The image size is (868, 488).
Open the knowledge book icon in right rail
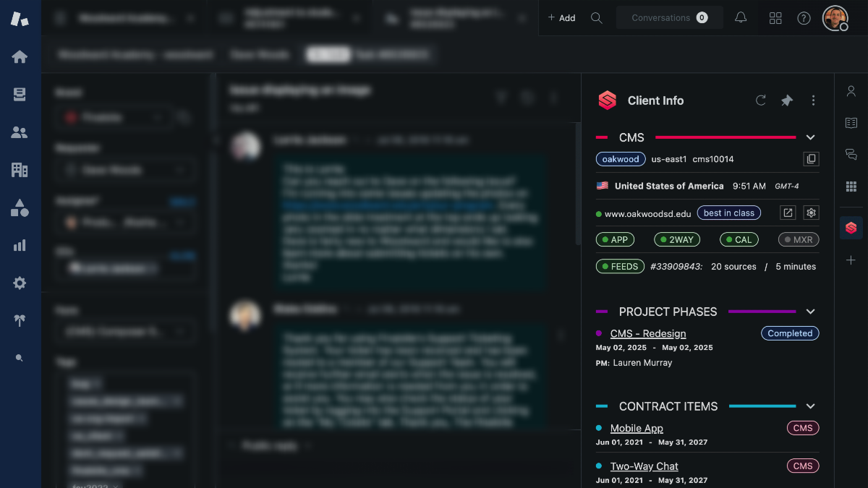point(851,124)
